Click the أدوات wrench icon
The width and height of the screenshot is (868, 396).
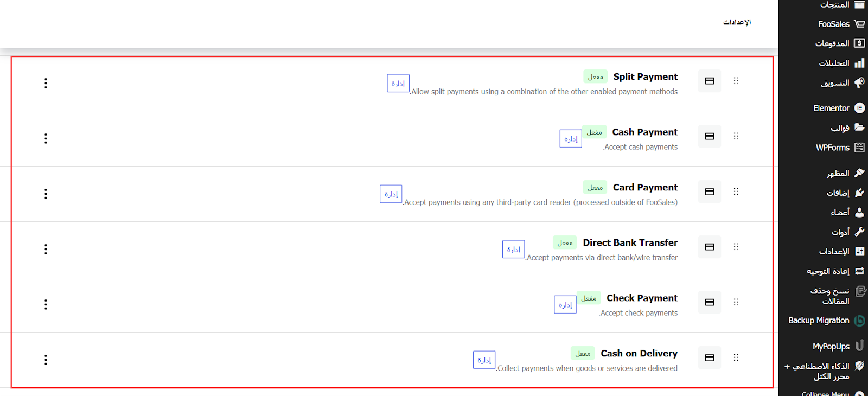859,232
